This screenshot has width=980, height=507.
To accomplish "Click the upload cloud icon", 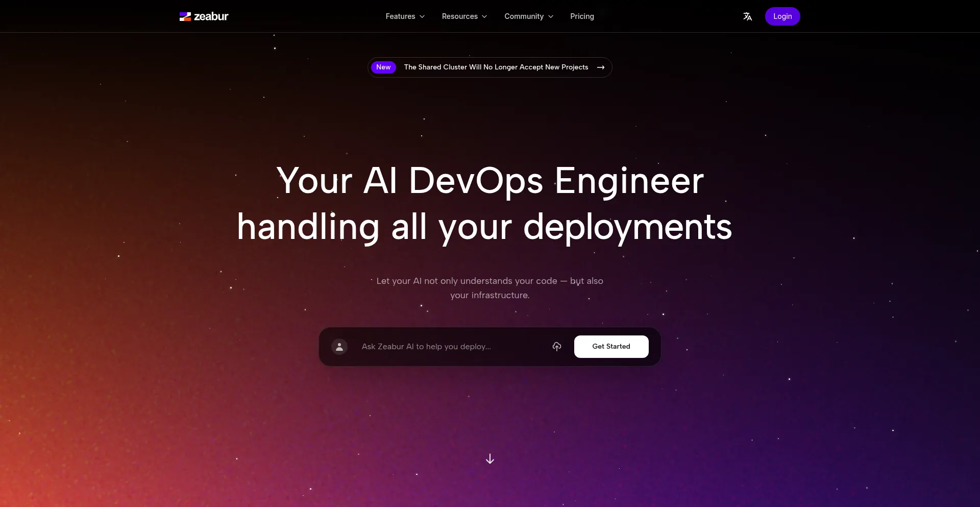I will tap(557, 347).
